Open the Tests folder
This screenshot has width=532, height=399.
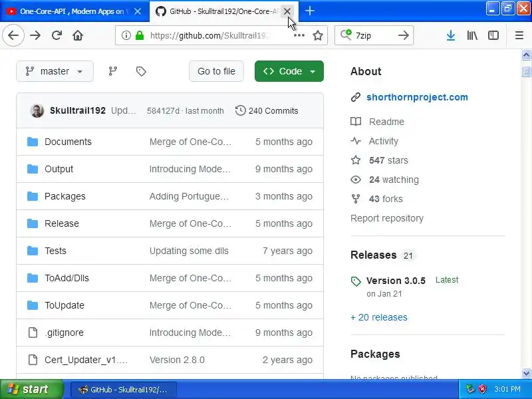click(x=55, y=251)
